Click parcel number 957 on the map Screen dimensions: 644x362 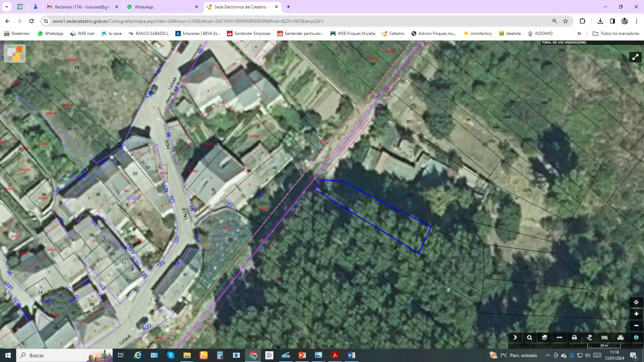[454, 258]
